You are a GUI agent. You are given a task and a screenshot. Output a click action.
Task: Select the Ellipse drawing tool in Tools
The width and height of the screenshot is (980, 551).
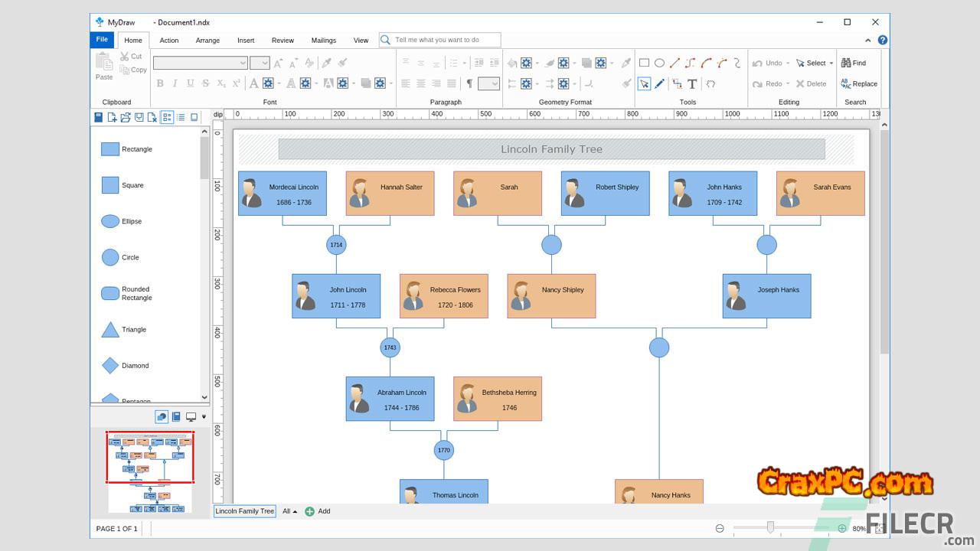(x=659, y=63)
